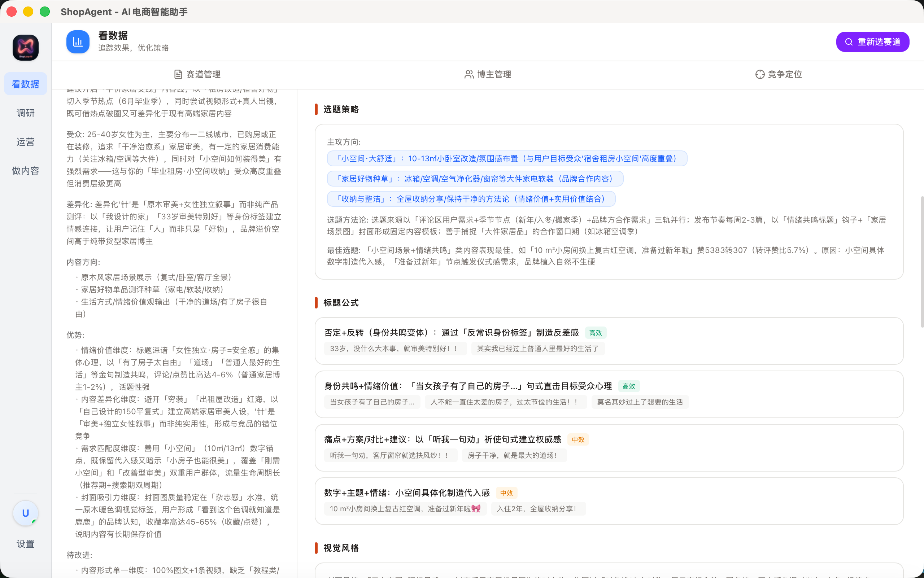Select 调研 in the left sidebar

pos(25,113)
